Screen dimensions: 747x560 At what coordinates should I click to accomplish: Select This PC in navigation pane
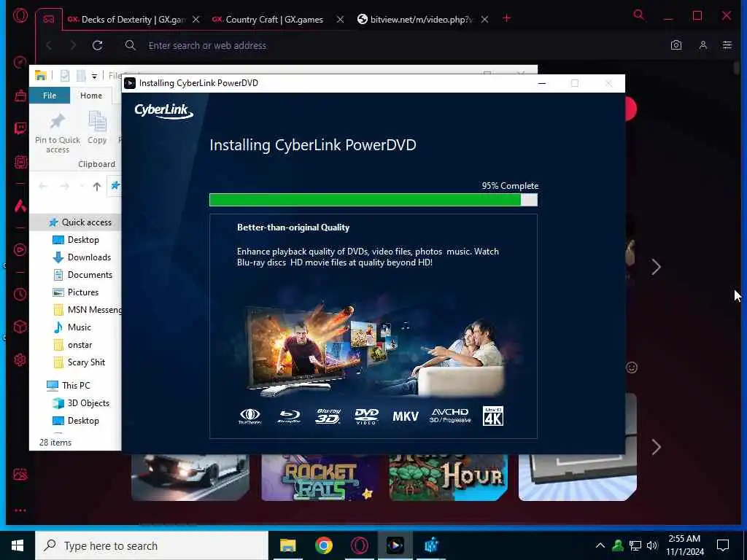[x=75, y=386]
